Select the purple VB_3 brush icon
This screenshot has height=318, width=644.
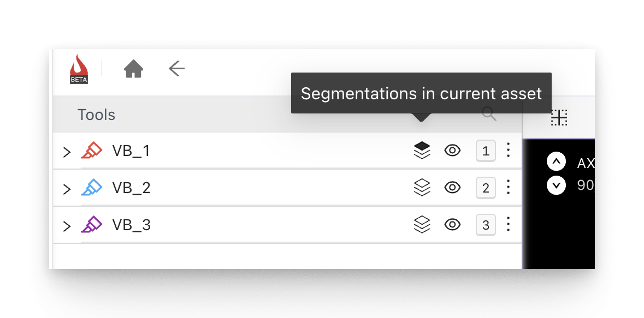[x=91, y=225]
